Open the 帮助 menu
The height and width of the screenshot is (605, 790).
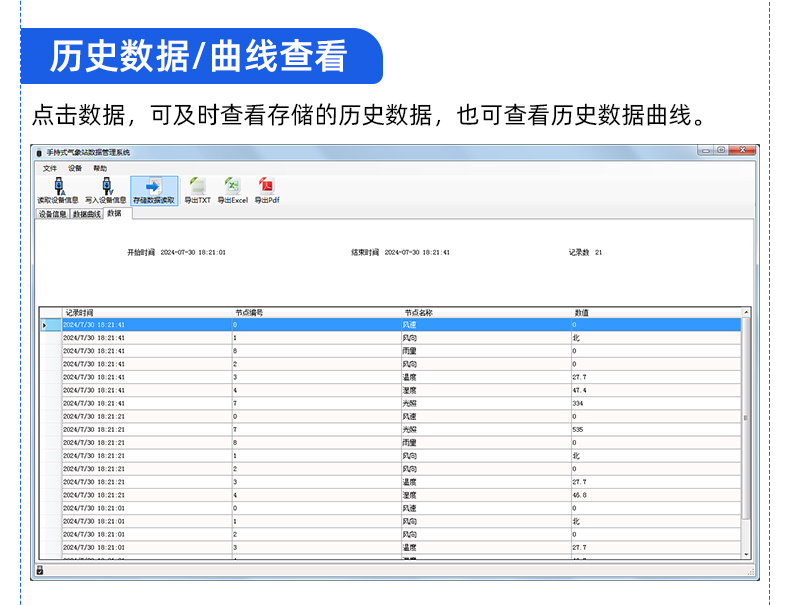100,168
